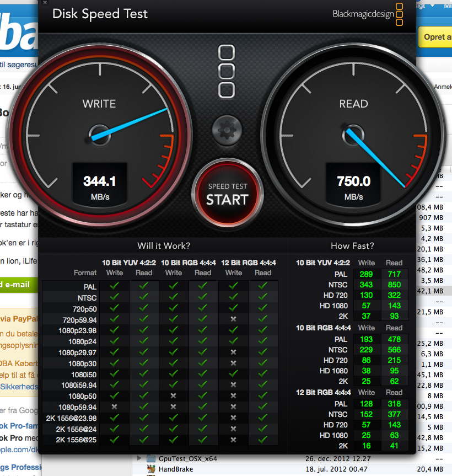The height and width of the screenshot is (476, 452).
Task: Click the check mark for 1080p23.98 12 Bit Write
Action: (233, 330)
